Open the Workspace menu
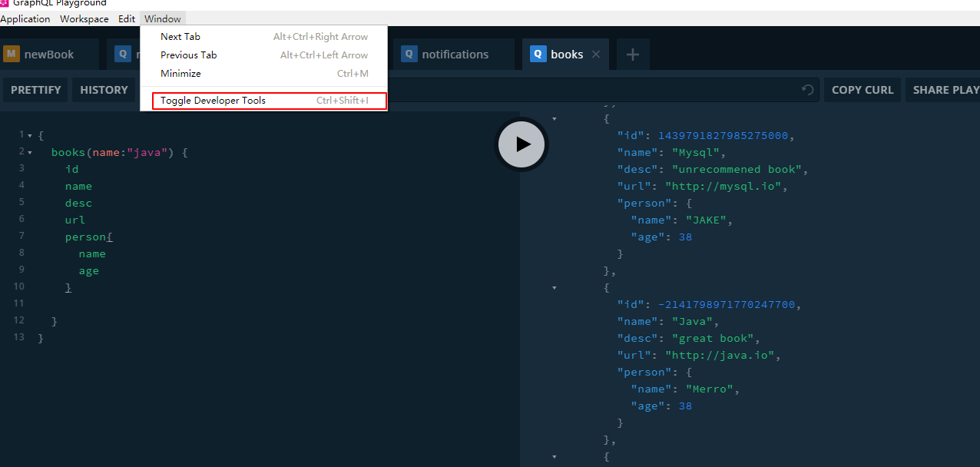The width and height of the screenshot is (980, 467). [x=84, y=19]
